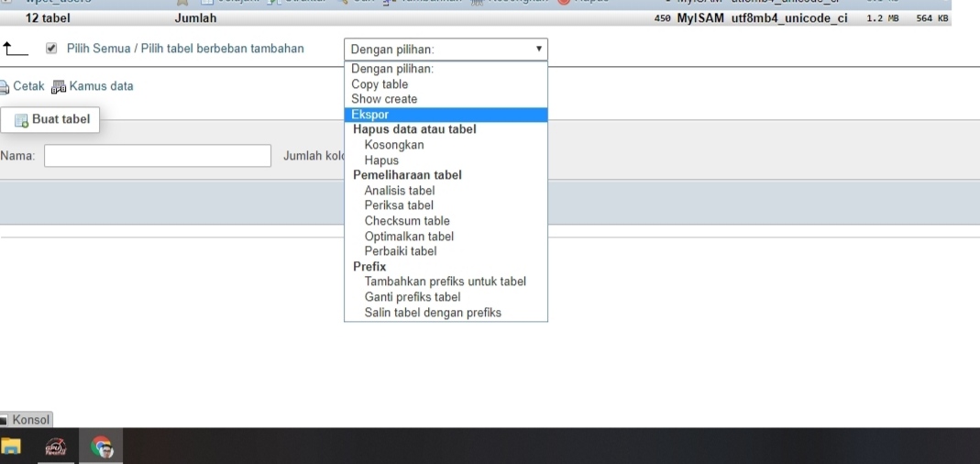Screen dimensions: 980x464
Task: Click the Konsol terminal icon
Action: coord(5,420)
